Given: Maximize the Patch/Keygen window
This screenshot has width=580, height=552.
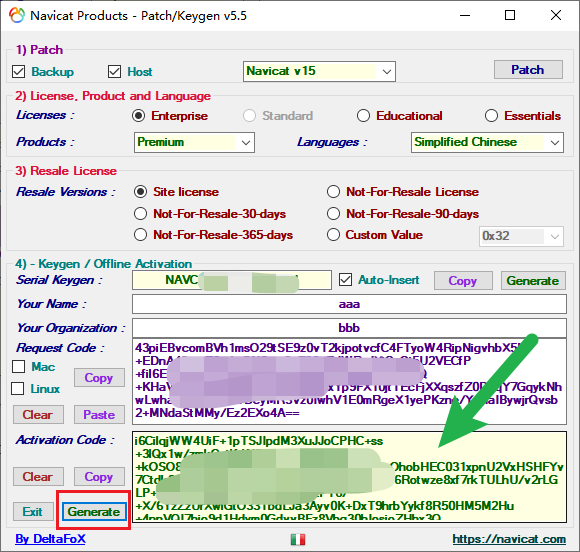Looking at the screenshot, I should tap(510, 16).
